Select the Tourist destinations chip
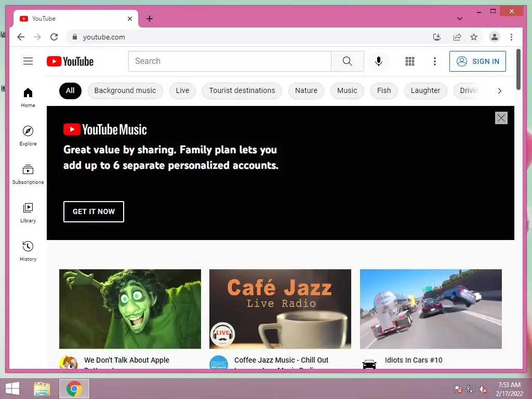This screenshot has height=399, width=532. 242,90
